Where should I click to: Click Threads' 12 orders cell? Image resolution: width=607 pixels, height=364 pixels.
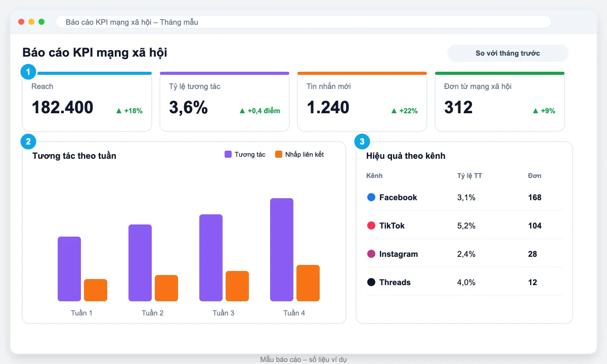click(x=533, y=282)
